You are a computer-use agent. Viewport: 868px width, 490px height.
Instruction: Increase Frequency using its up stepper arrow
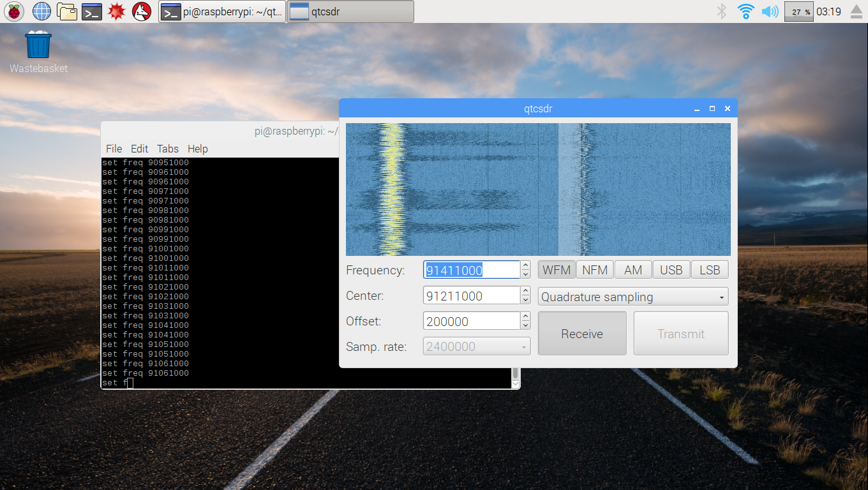pyautogui.click(x=525, y=265)
